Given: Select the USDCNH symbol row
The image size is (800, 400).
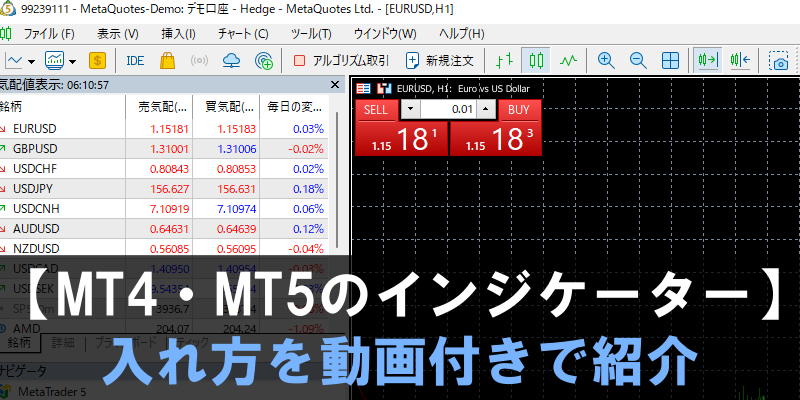Looking at the screenshot, I should pyautogui.click(x=164, y=209).
